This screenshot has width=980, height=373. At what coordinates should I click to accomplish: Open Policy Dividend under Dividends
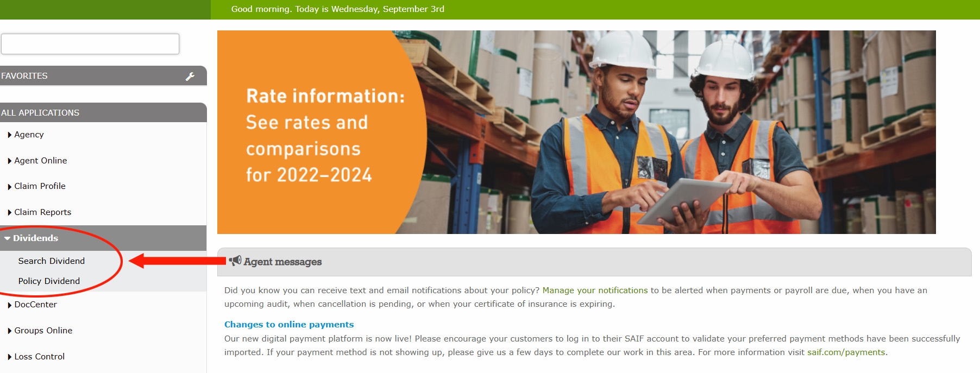pyautogui.click(x=49, y=281)
